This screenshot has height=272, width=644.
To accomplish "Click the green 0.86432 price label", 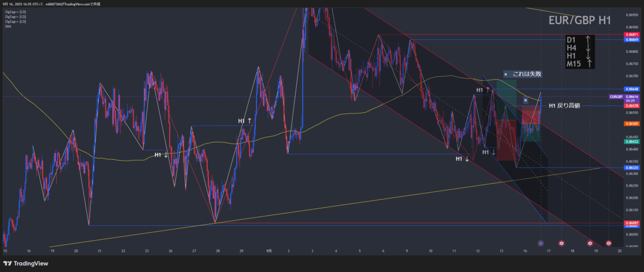I will click(631, 141).
